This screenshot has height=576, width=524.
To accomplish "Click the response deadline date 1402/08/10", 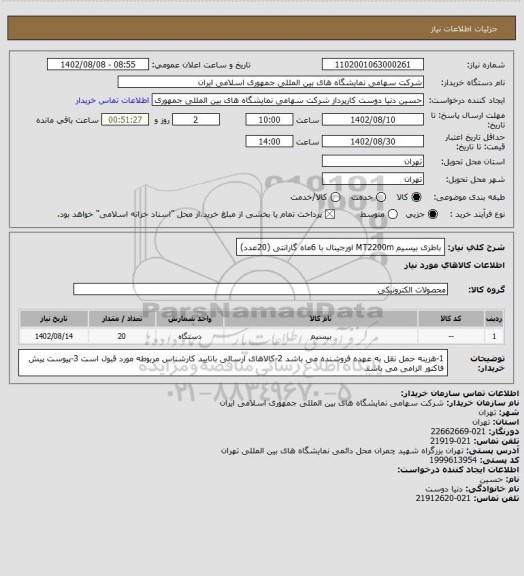I will coord(373,120).
